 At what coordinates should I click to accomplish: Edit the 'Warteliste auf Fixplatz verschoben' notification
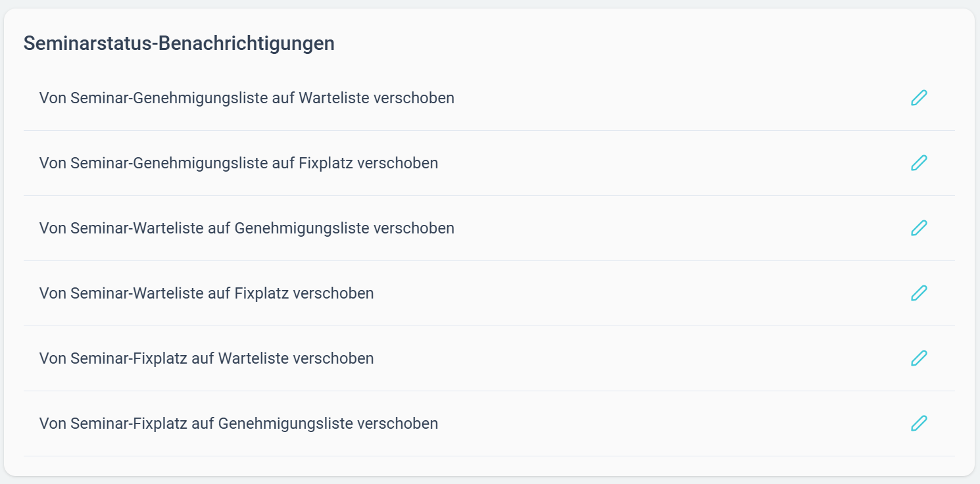tap(919, 293)
